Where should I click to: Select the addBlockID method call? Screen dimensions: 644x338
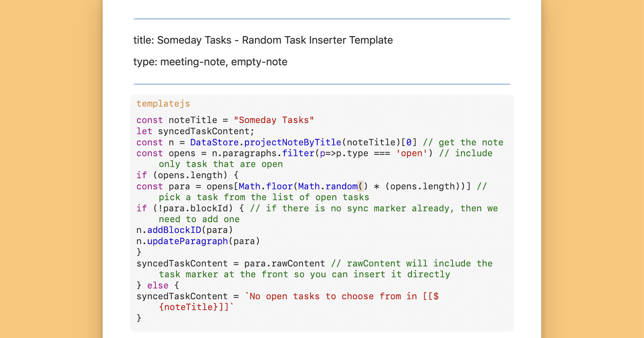174,230
